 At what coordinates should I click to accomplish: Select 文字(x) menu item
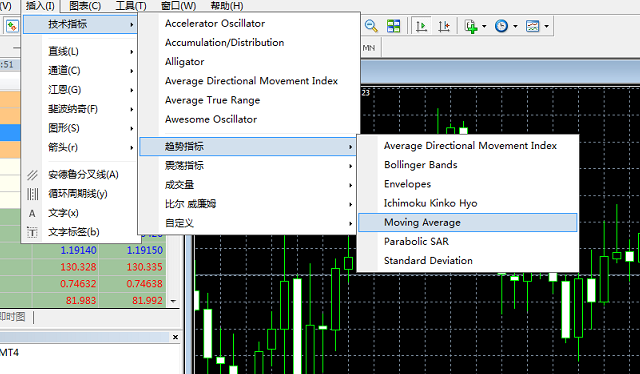pyautogui.click(x=80, y=213)
